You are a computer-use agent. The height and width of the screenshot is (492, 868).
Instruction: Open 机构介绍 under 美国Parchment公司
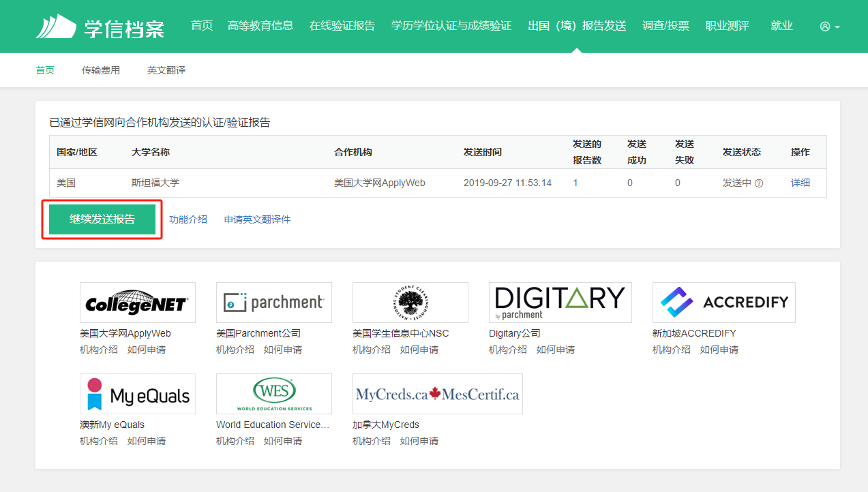[235, 350]
